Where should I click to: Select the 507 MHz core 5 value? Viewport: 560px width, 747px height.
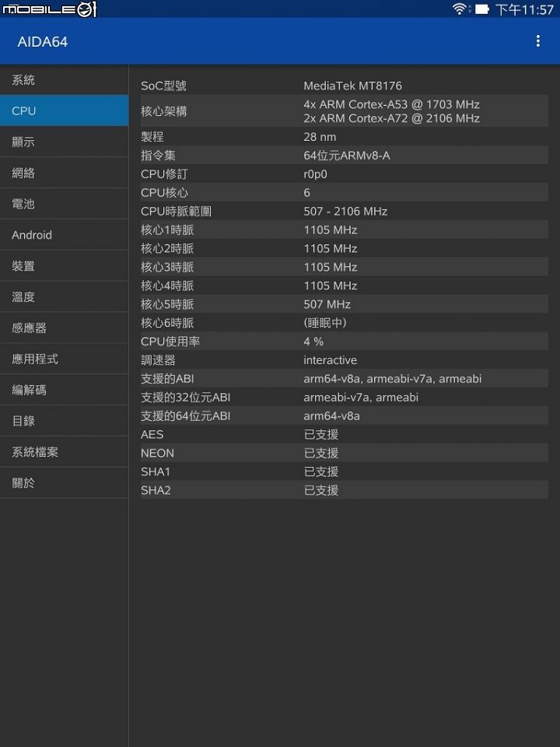327,304
